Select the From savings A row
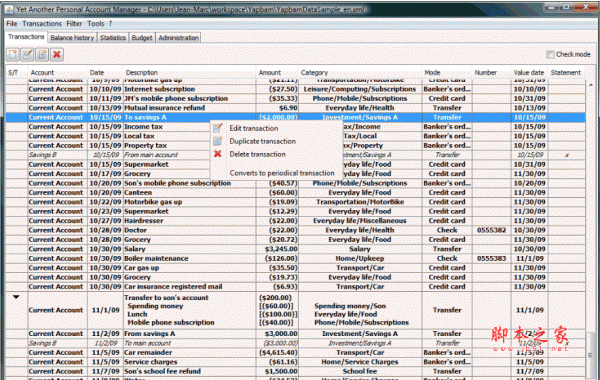600x380 pixels. (x=295, y=334)
